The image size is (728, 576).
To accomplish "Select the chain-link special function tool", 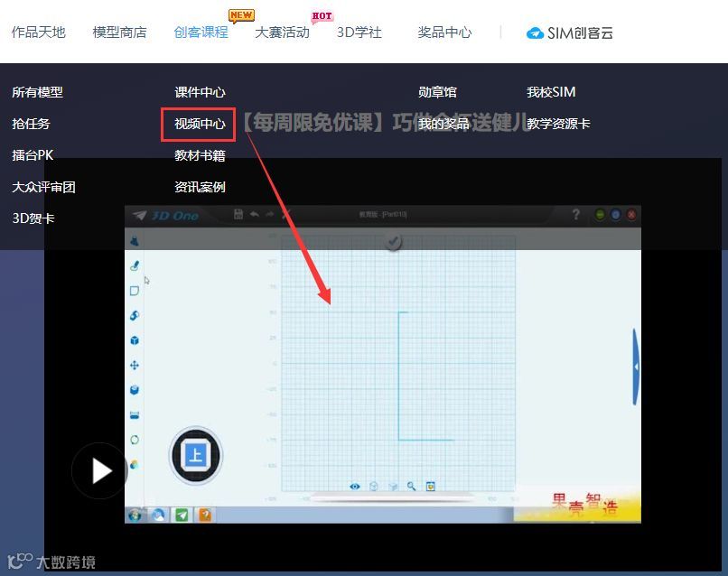I will (135, 316).
